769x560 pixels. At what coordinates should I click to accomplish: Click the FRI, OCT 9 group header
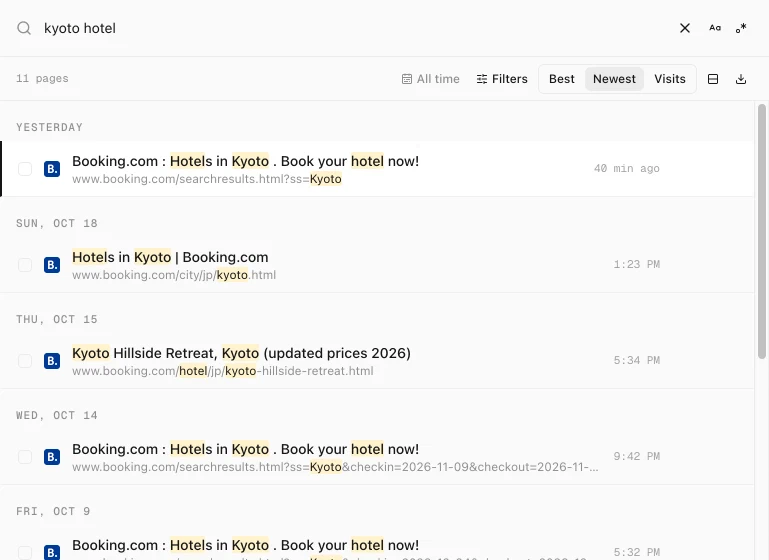click(x=53, y=511)
